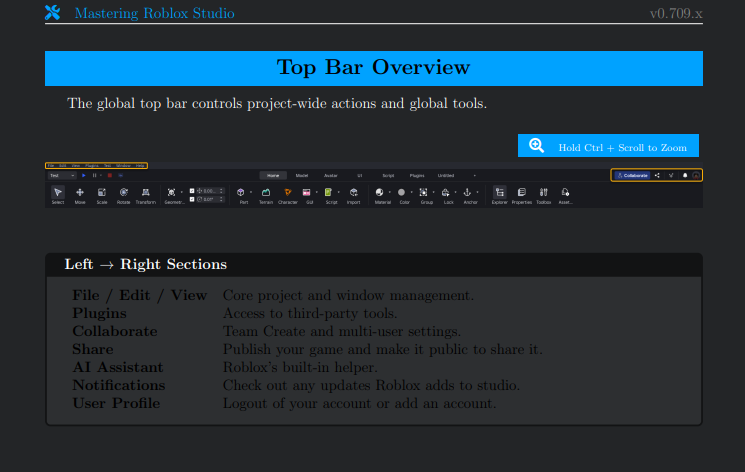Expand the Lock dropdown arrow
Image resolution: width=745 pixels, height=472 pixels.
tap(455, 192)
